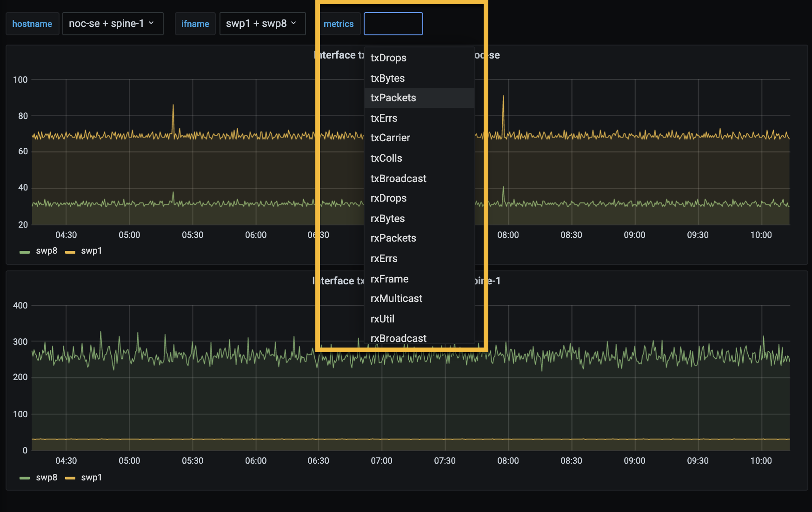The height and width of the screenshot is (512, 812).
Task: Select rxUtil metric option
Action: [x=382, y=319]
